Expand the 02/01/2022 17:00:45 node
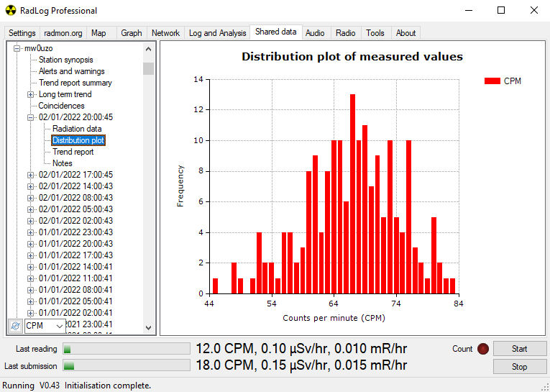The width and height of the screenshot is (550, 392). tap(31, 175)
